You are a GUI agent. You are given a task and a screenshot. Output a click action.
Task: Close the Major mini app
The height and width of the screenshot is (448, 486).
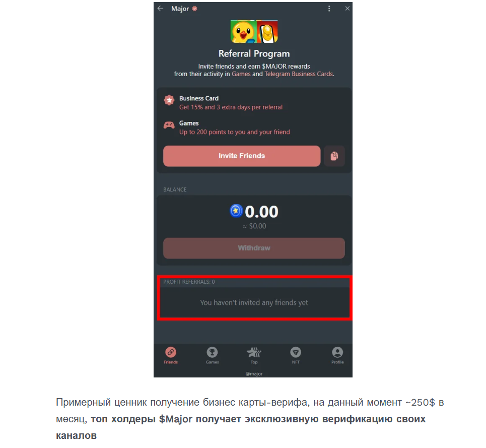coord(348,9)
